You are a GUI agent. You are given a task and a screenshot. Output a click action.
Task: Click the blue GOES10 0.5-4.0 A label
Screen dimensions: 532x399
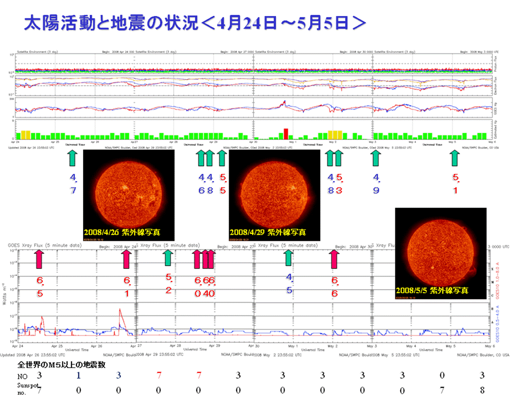pyautogui.click(x=497, y=324)
